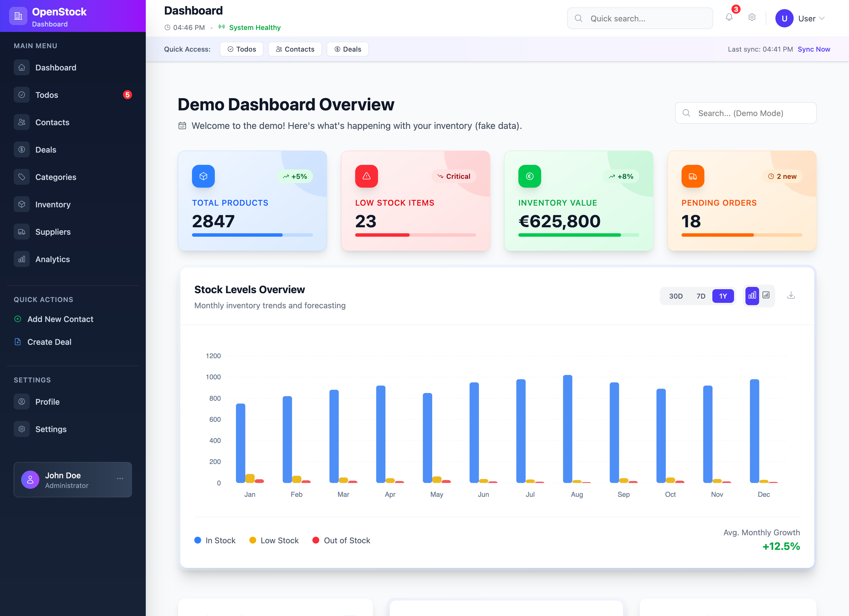The width and height of the screenshot is (849, 616).
Task: Click the Pending Orders truck icon
Action: click(x=693, y=176)
